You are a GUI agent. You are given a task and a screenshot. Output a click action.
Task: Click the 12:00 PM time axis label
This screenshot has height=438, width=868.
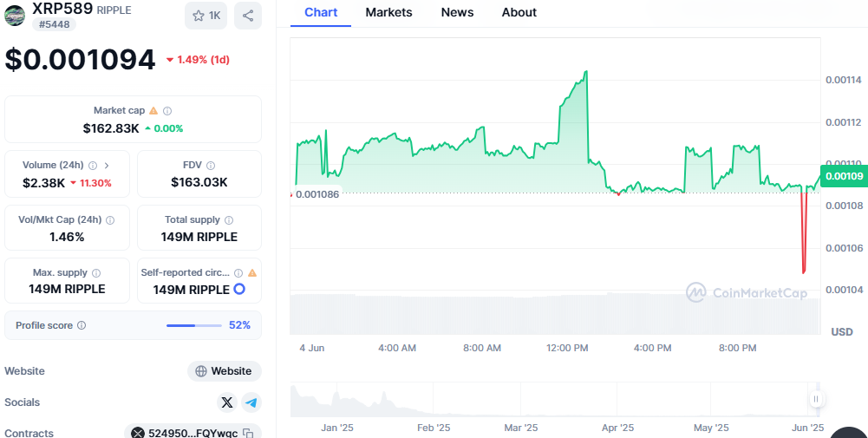[567, 349]
